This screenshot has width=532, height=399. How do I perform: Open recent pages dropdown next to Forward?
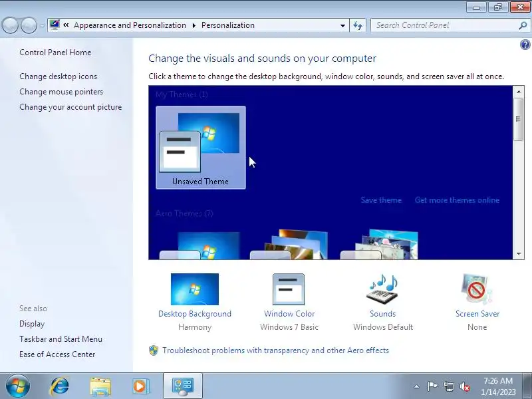pos(42,25)
